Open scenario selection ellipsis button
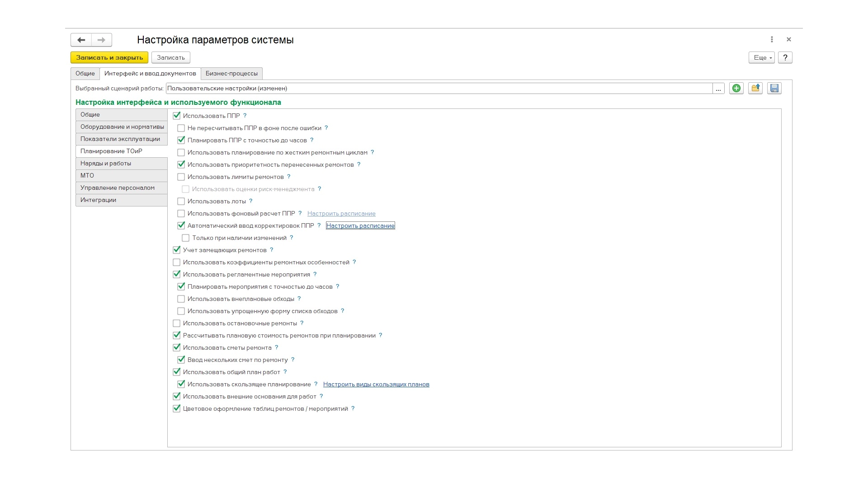The height and width of the screenshot is (488, 868). (x=718, y=89)
